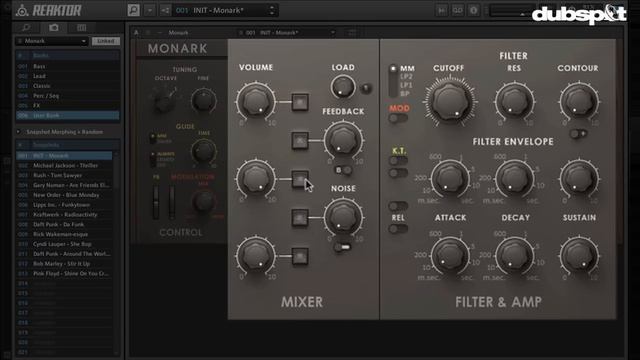Click the Octave tuning knob

[163, 100]
